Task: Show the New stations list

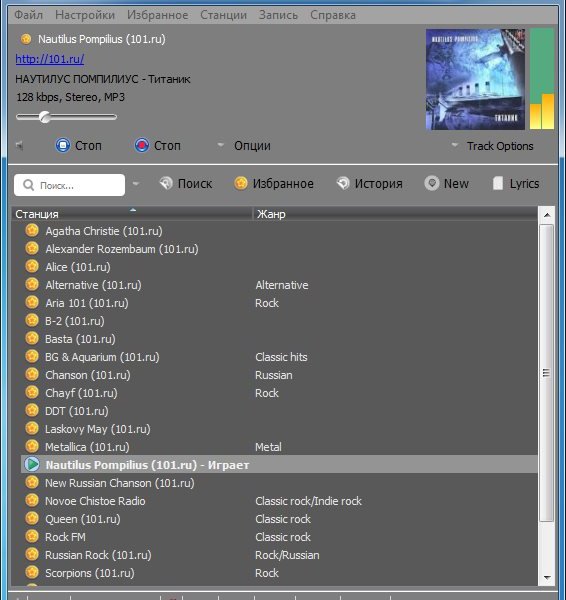Action: pyautogui.click(x=447, y=184)
